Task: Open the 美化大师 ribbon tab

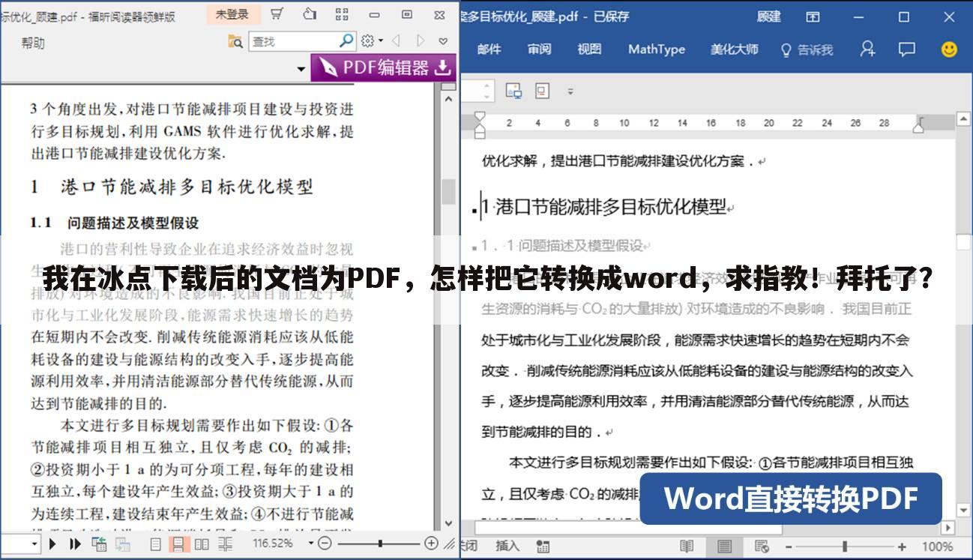Action: [x=735, y=49]
